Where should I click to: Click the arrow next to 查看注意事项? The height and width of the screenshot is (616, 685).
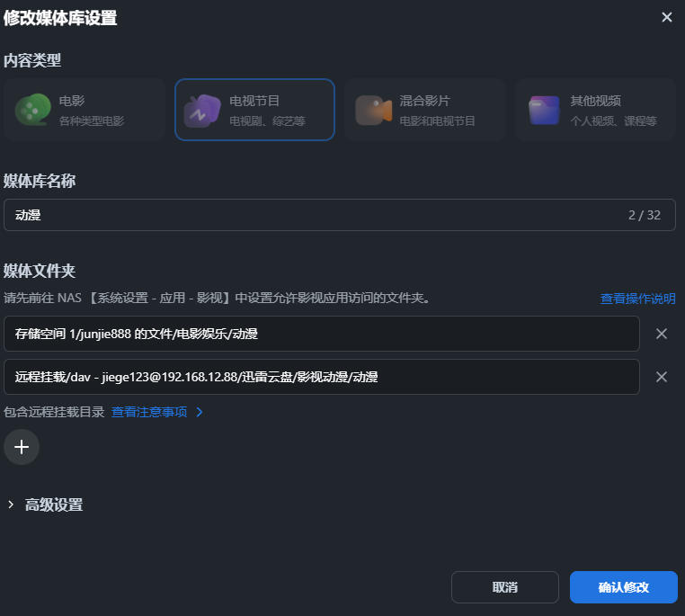click(x=200, y=412)
